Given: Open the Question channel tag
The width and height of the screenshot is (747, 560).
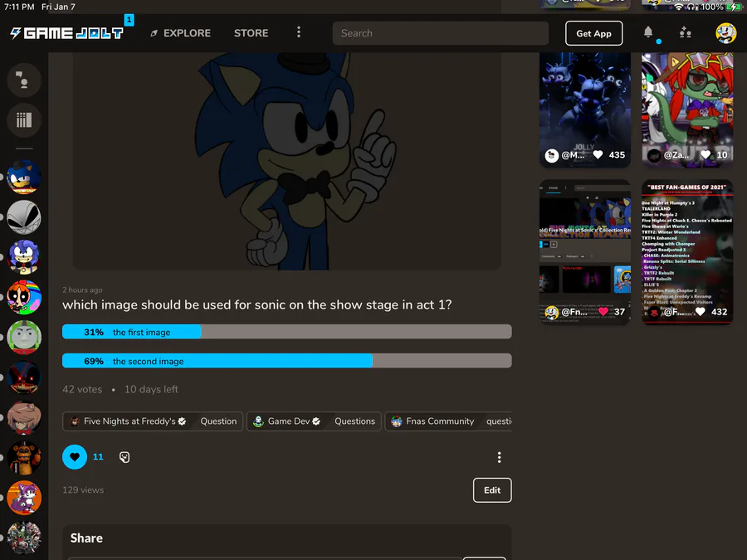Looking at the screenshot, I should pos(218,421).
